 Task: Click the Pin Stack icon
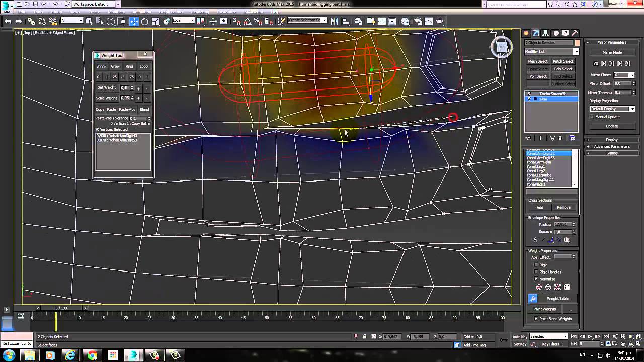(529, 138)
